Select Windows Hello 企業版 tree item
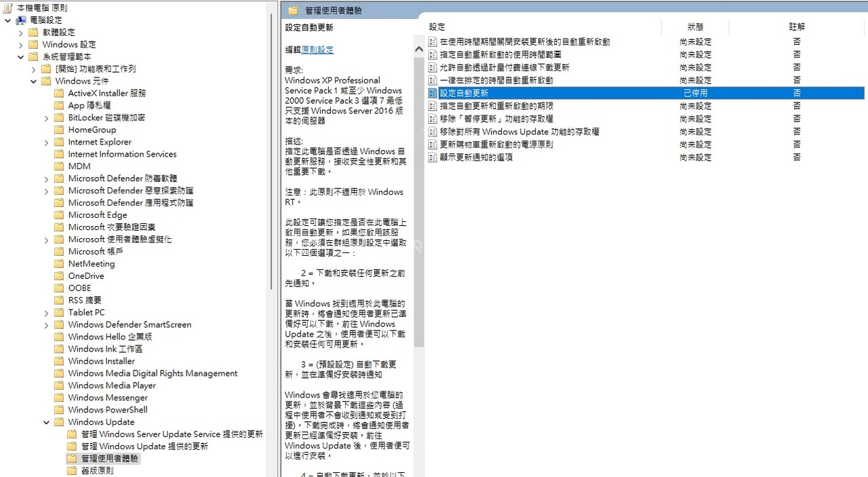 (110, 337)
